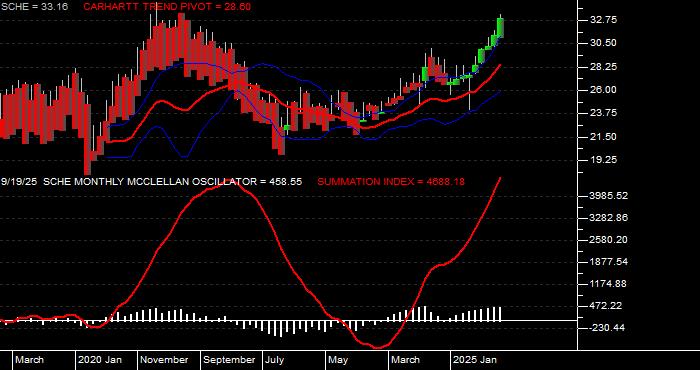Select the first March marker on the timeline
Screen dimensions: 700x370
[x=29, y=360]
